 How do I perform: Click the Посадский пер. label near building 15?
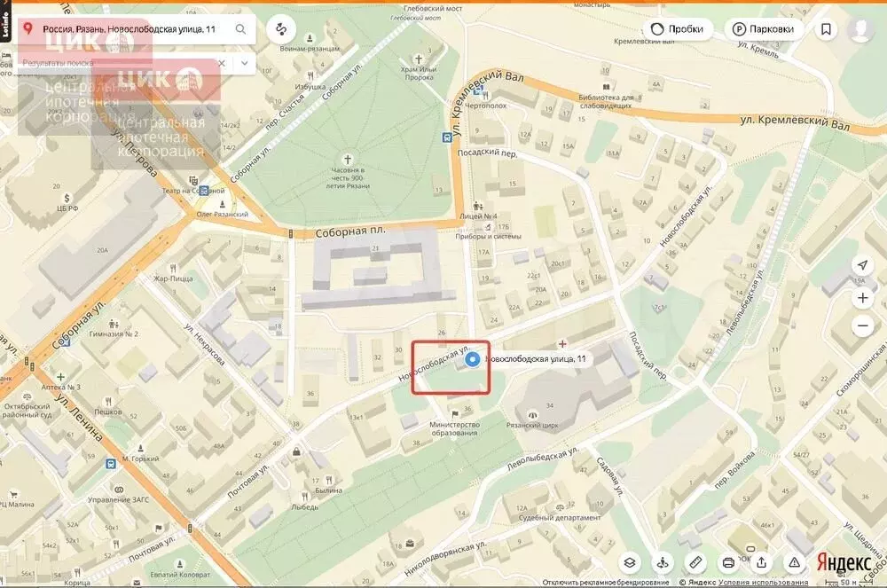487,152
